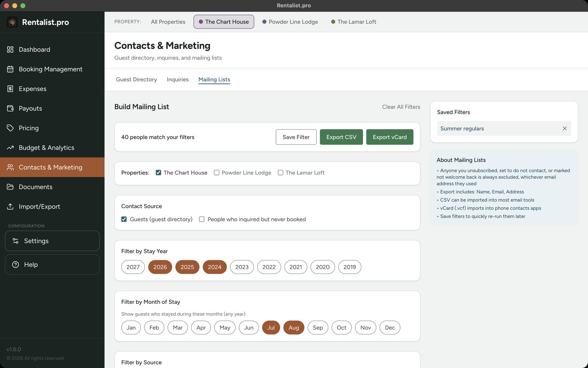Check the Chart House property checkbox
The height and width of the screenshot is (368, 588).
pyautogui.click(x=158, y=173)
